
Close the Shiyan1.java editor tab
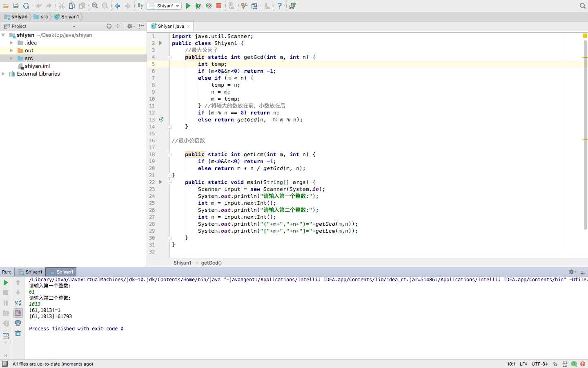(x=188, y=26)
